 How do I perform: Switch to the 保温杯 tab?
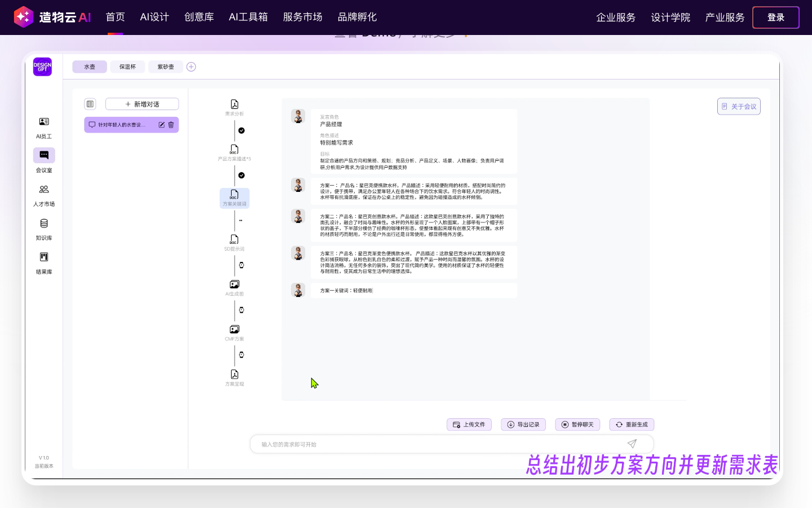127,67
